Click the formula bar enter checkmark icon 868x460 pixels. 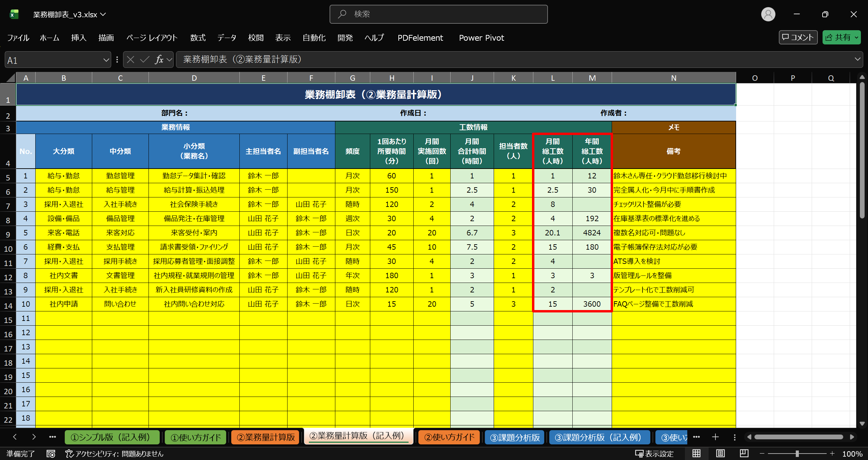(x=145, y=60)
